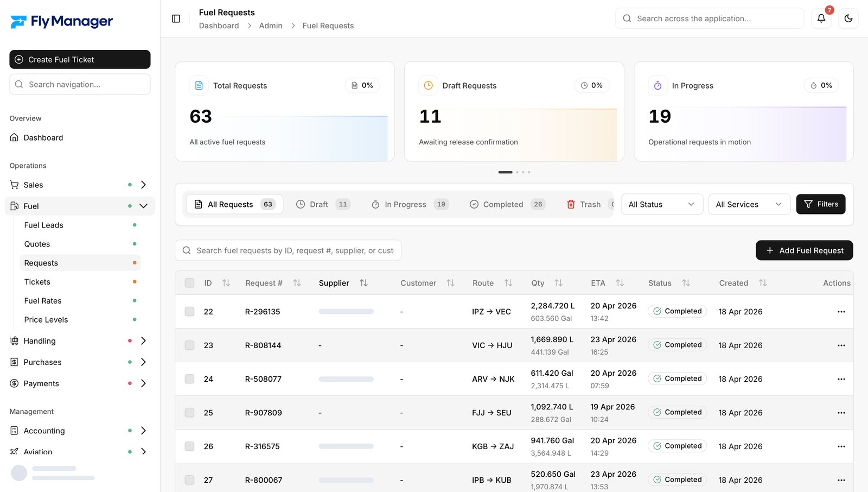
Task: Check the row for request R-296135
Action: pos(189,312)
